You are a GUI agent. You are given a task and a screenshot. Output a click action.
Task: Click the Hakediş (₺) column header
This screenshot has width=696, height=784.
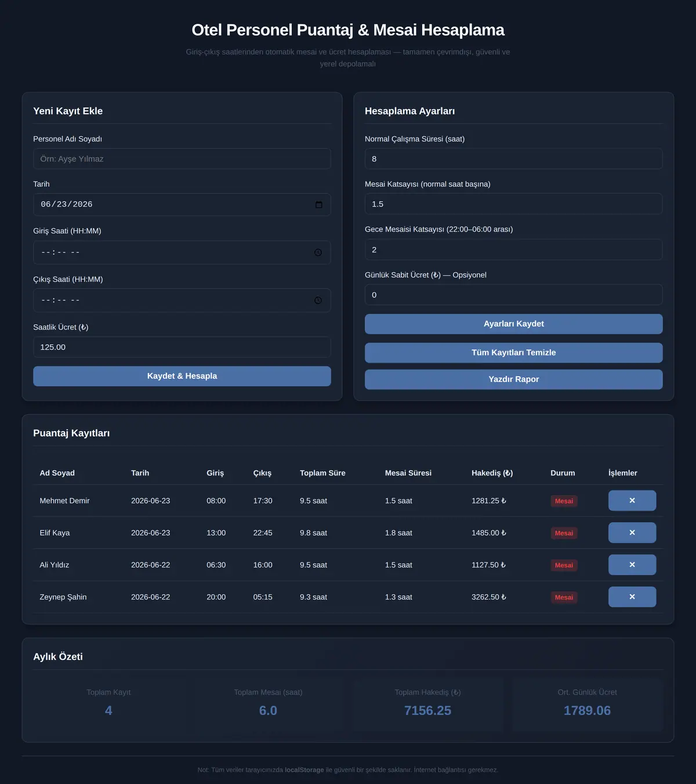(492, 473)
